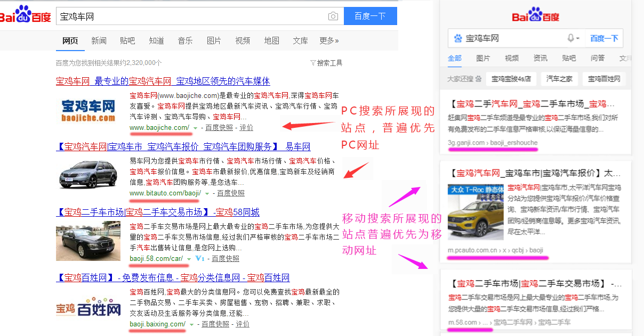Click www.bitauto.com/baoji/ URL link

[165, 193]
